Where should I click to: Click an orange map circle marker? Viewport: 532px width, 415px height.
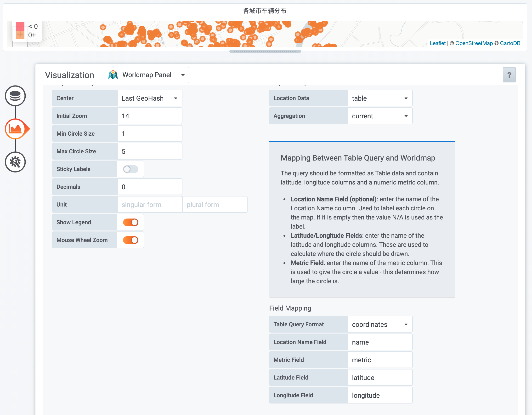[103, 27]
